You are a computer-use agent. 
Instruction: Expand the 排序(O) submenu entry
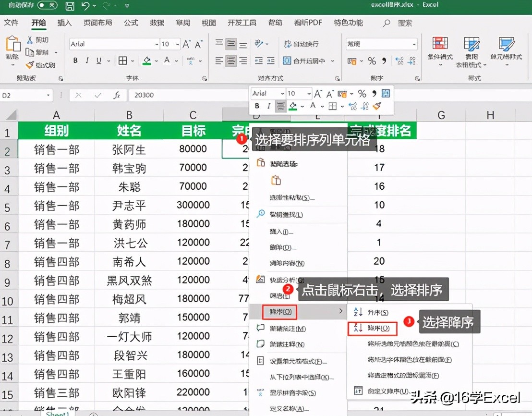tap(298, 311)
